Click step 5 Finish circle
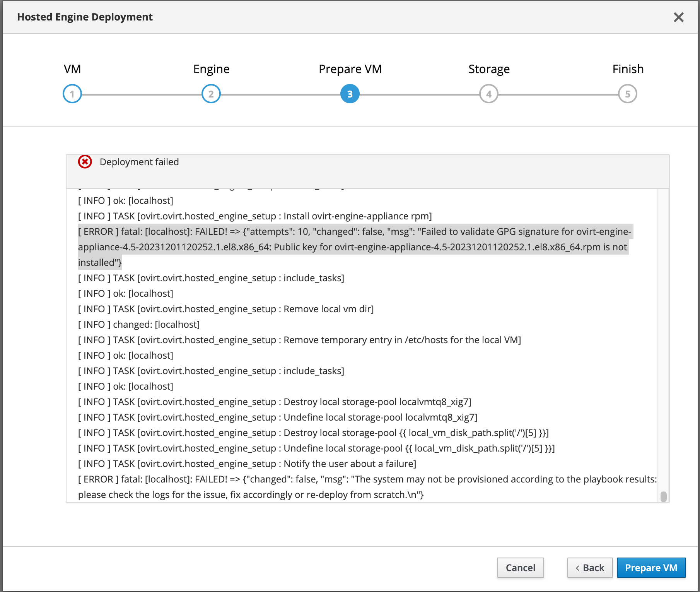This screenshot has width=700, height=592. click(628, 94)
